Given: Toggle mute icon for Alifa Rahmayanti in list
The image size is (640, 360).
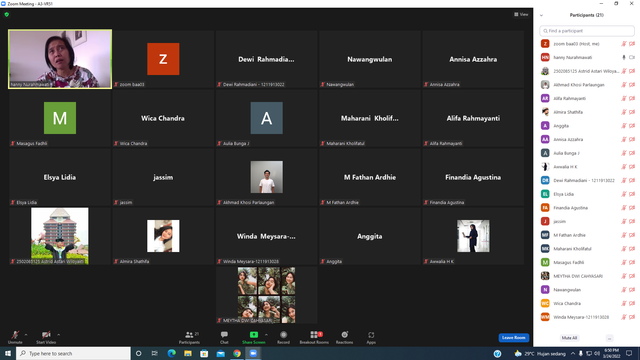Looking at the screenshot, I should coord(624,98).
